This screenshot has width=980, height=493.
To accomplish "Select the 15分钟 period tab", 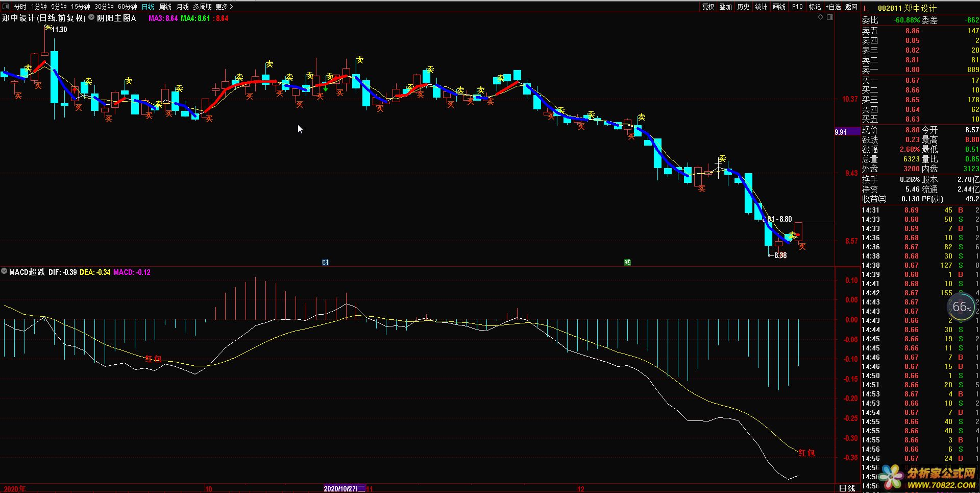I will (x=81, y=7).
